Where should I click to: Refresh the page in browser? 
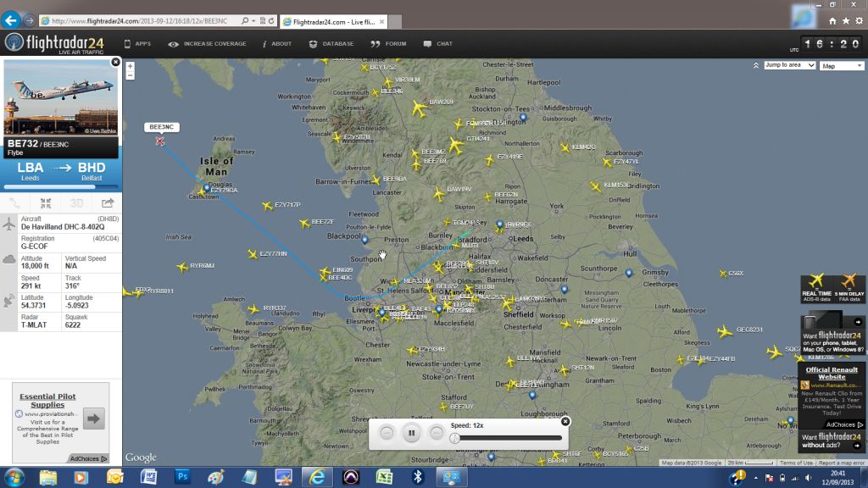(x=271, y=21)
